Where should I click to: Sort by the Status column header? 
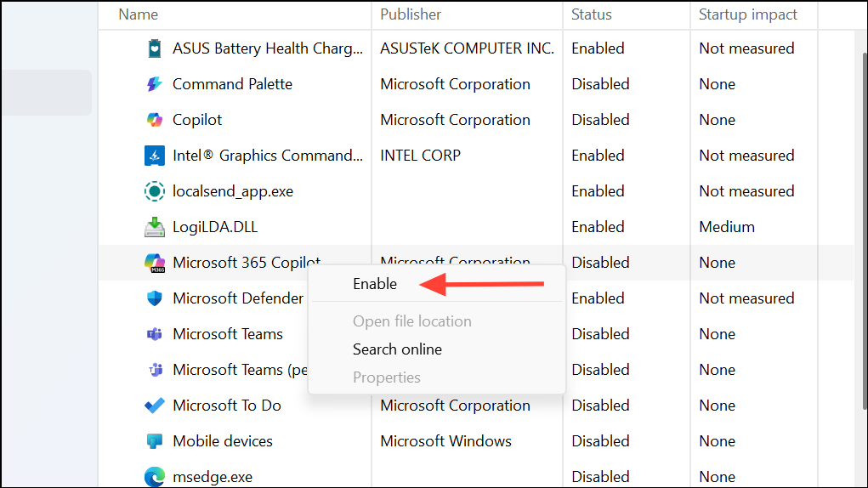coord(591,14)
